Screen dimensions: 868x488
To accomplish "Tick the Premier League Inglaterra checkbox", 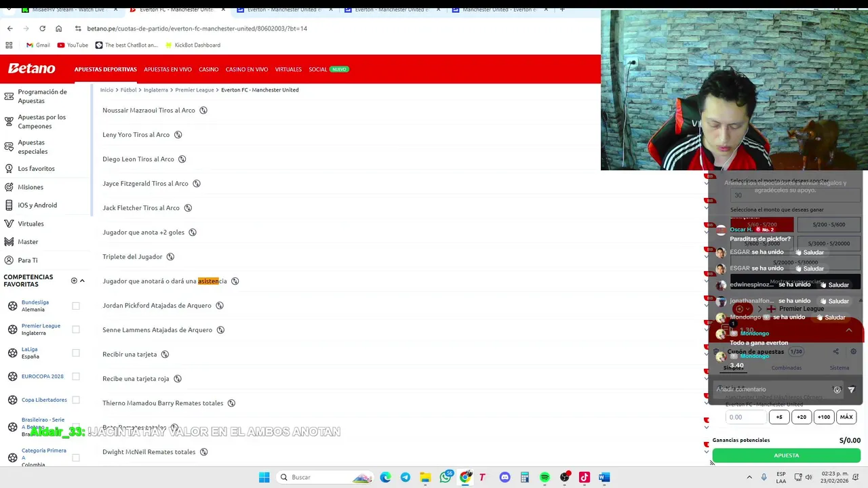I will 76,329.
